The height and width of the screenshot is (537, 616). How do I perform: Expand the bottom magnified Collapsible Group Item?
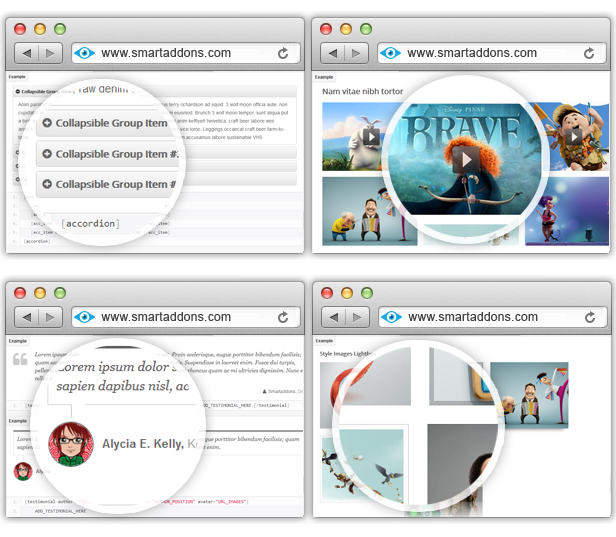[107, 184]
